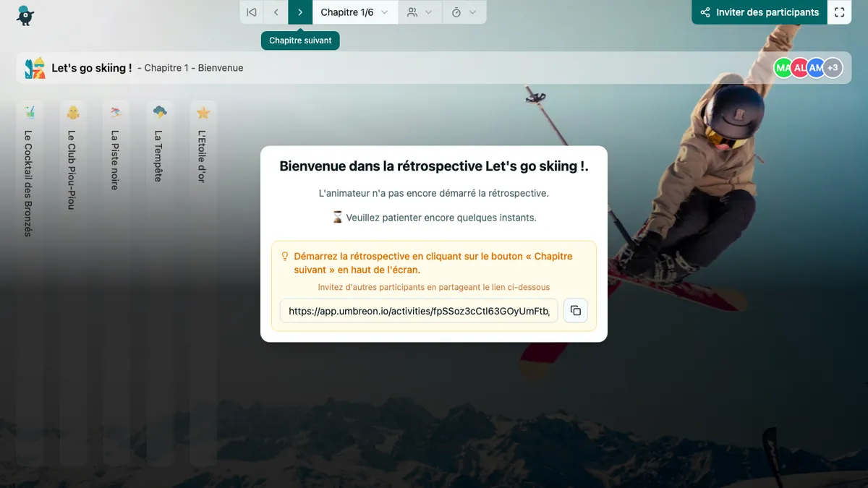Copy the invitation link

[x=575, y=310]
